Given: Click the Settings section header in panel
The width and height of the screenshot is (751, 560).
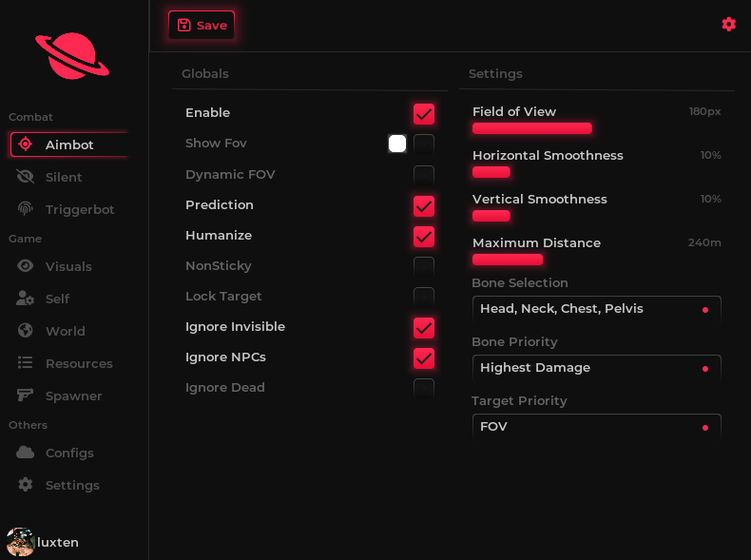Looking at the screenshot, I should 495,74.
